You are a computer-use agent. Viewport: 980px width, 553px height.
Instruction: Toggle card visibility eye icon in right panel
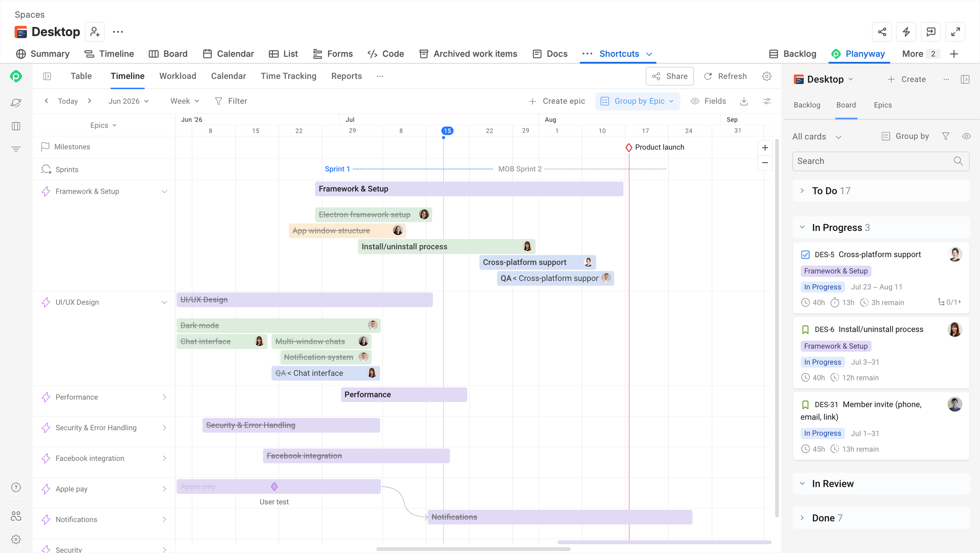pos(966,136)
